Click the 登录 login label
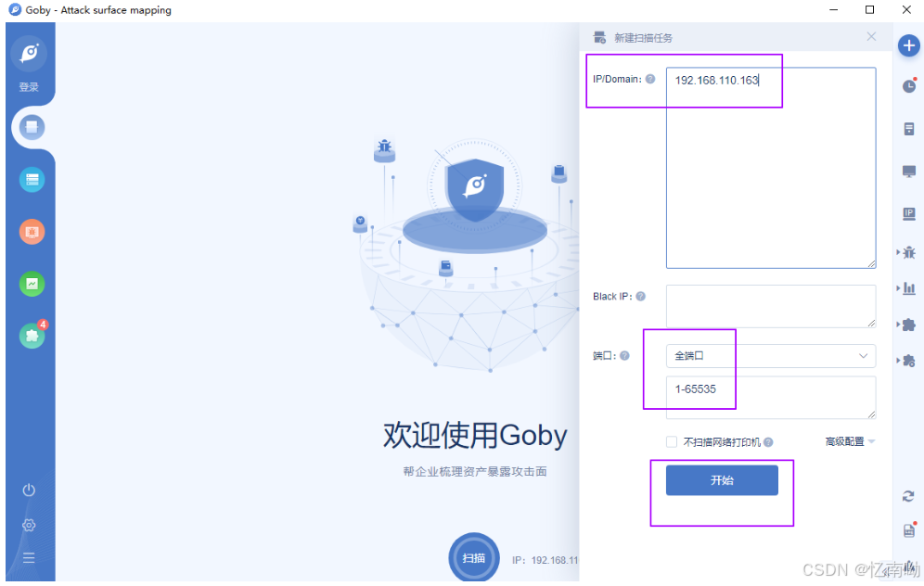The image size is (924, 586). pos(28,87)
